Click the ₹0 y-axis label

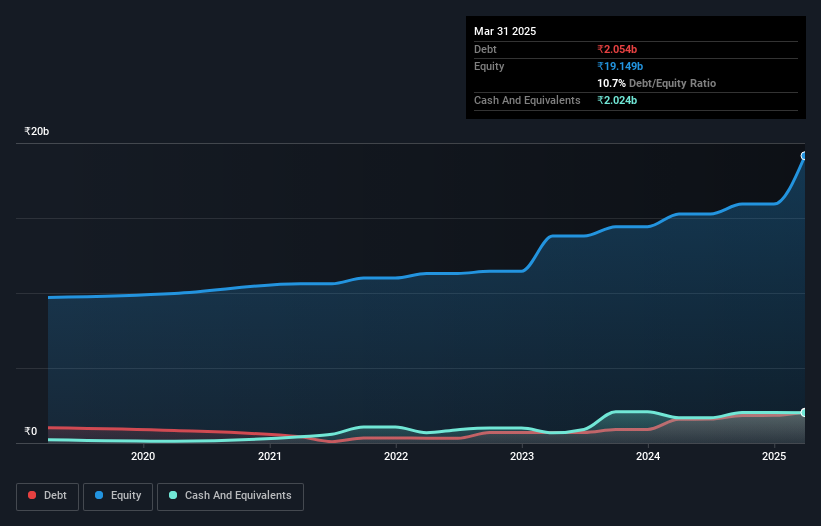click(x=31, y=431)
